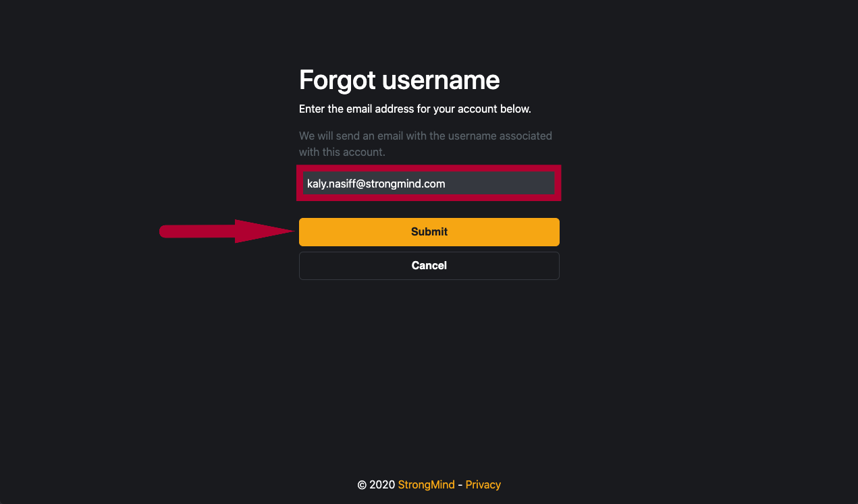Screen dimensions: 858x504
Task: Click the "Enter the email address" instruction text
Action: (415, 109)
